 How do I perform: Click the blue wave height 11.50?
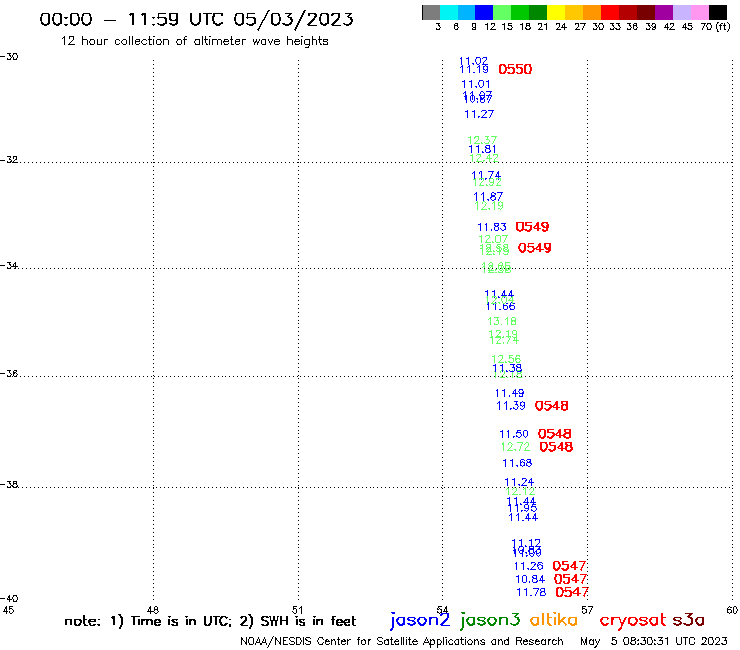click(514, 434)
